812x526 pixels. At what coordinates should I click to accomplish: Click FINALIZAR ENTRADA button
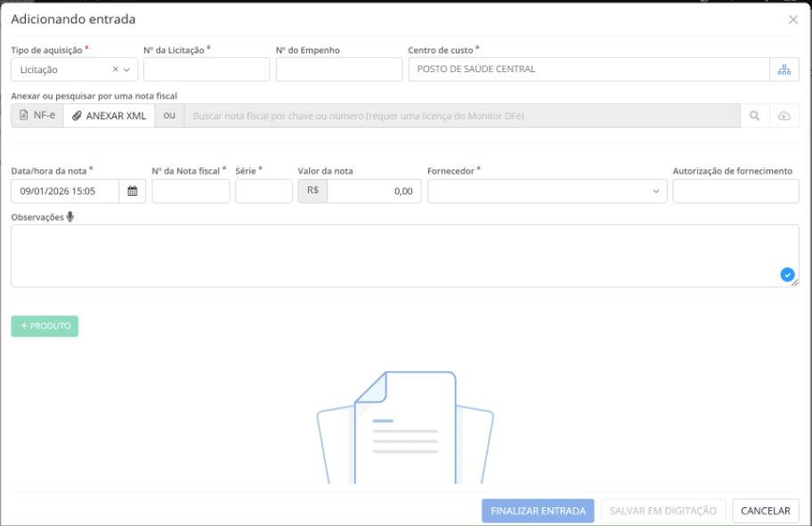pos(538,511)
